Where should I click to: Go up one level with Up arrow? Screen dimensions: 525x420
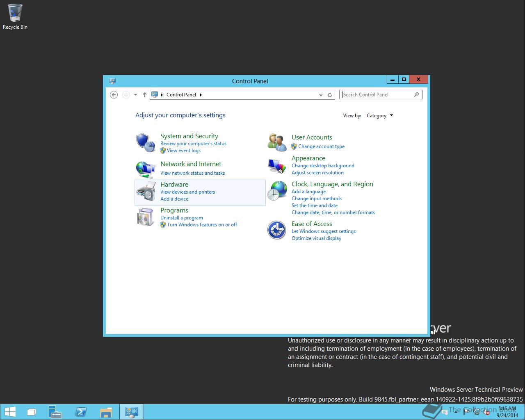[x=144, y=95]
